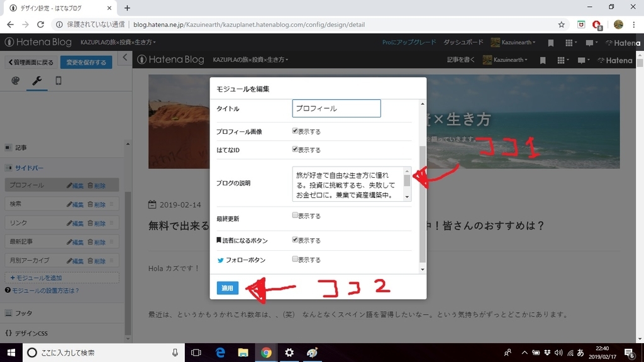The image size is (644, 362).
Task: Open blog name dropdown in preview header
Action: [x=250, y=60]
